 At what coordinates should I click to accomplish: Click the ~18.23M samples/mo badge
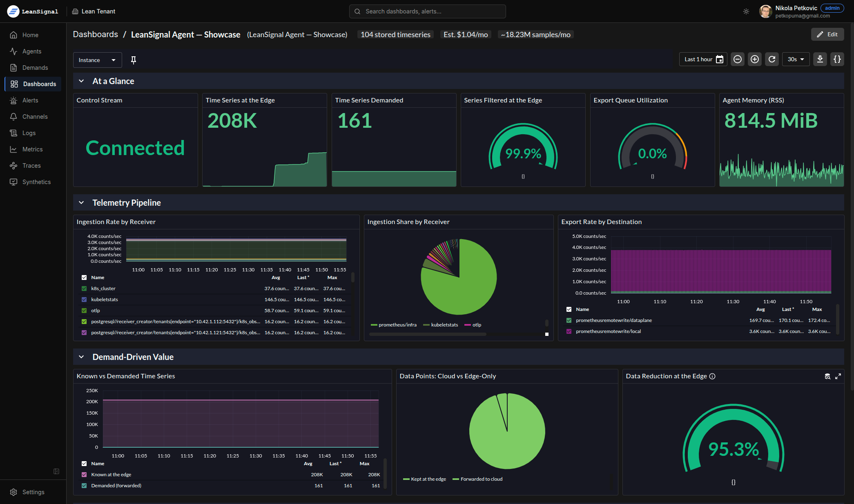point(535,35)
